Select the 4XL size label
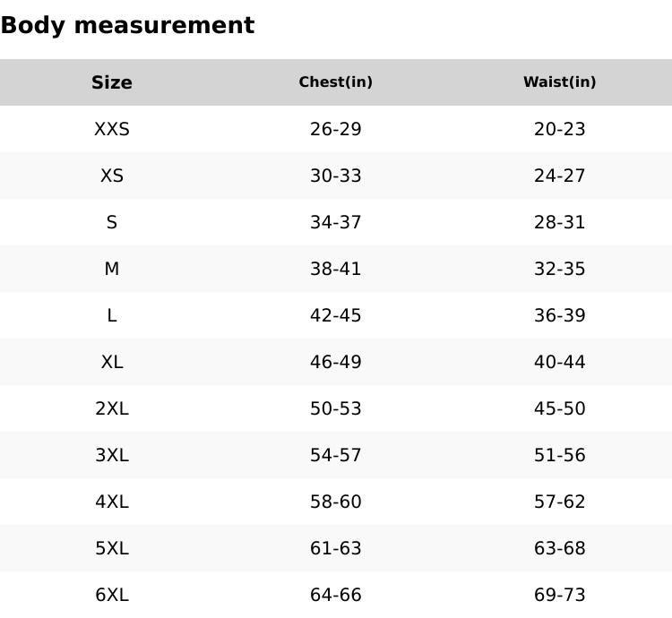 point(112,502)
